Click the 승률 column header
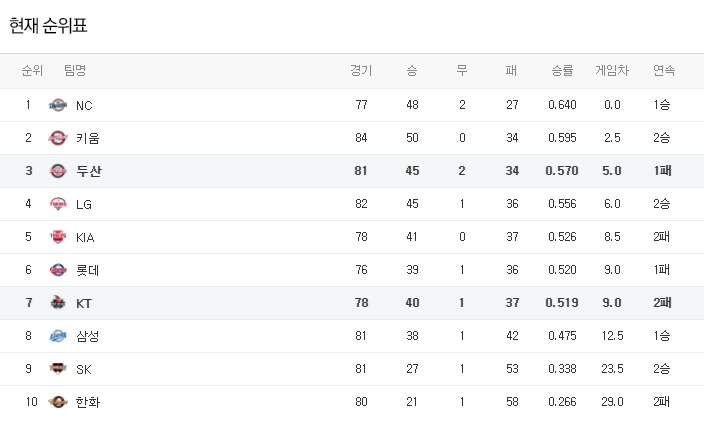Viewport: 704px width, 436px height. click(562, 71)
